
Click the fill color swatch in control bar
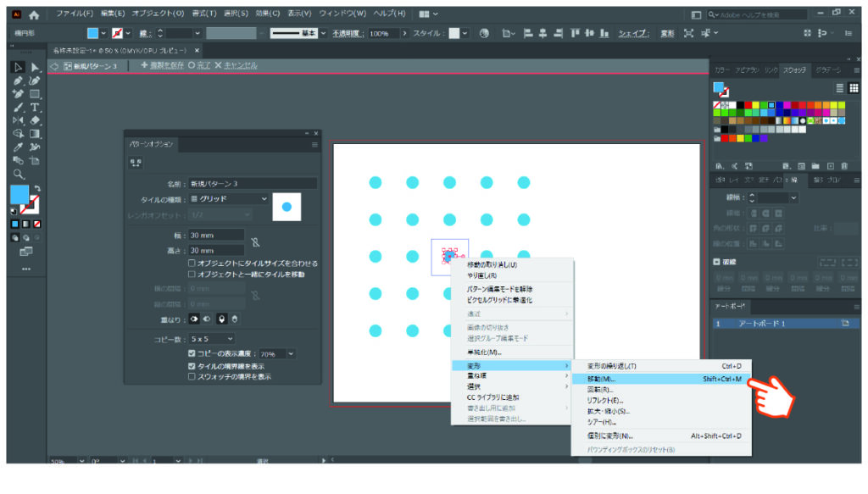click(92, 33)
